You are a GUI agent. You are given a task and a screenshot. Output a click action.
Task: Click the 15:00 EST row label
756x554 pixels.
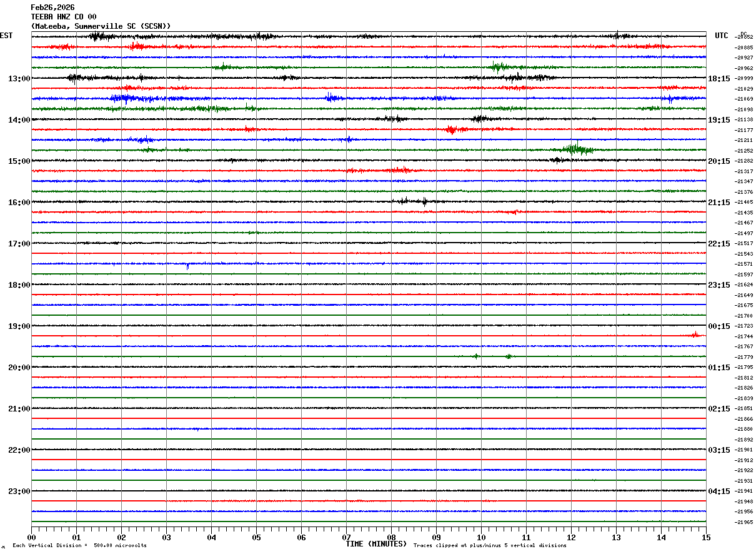point(19,161)
